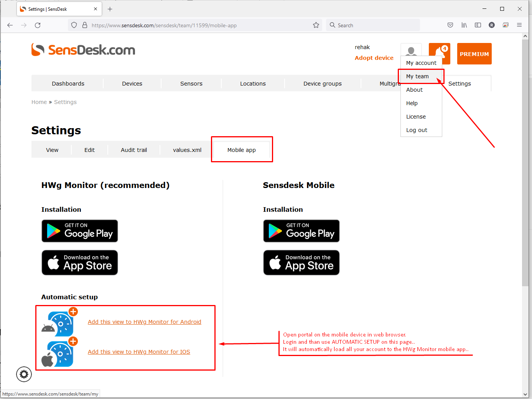Image resolution: width=532 pixels, height=399 pixels.
Task: Open the Device groups navigation item
Action: [323, 84]
